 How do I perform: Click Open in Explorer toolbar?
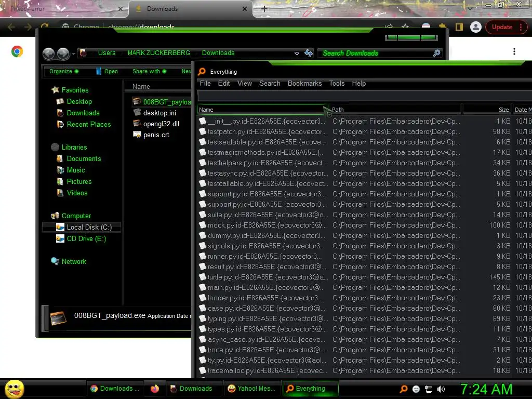[107, 71]
